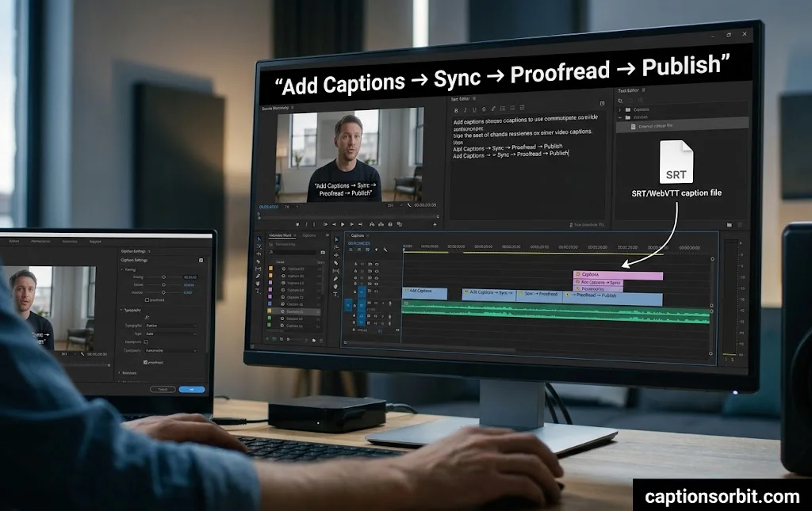Click the SRT file icon

676,162
